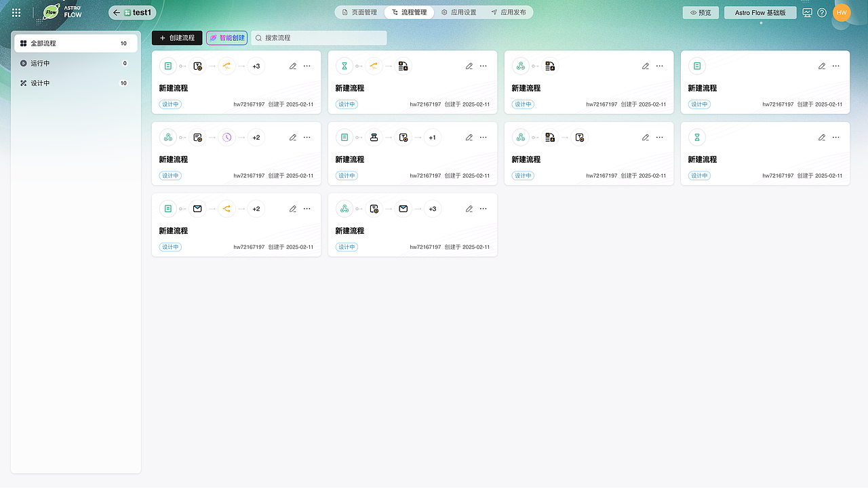
Task: Open the ... more options menu on first card
Action: (307, 66)
